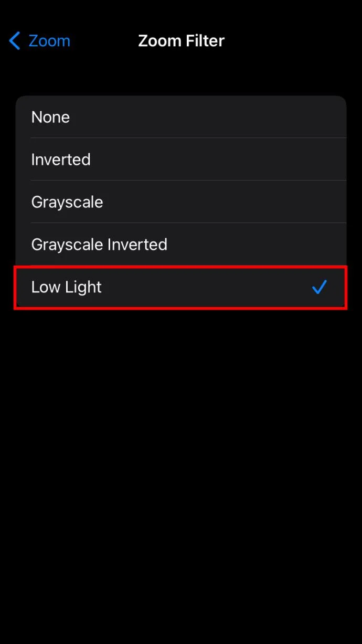Tap the Zoom Filter title heading
The height and width of the screenshot is (644, 362).
(x=181, y=40)
